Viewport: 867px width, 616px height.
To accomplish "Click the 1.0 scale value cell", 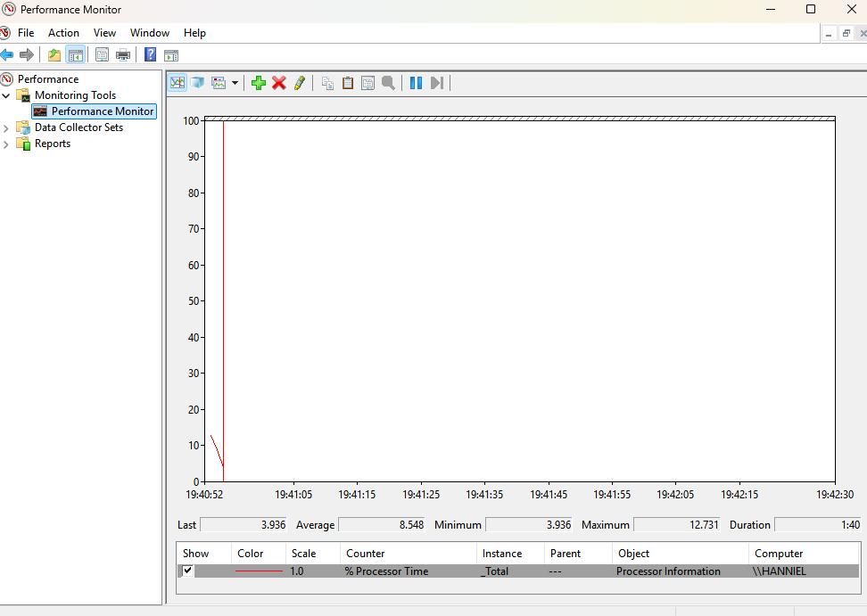I will coord(297,571).
